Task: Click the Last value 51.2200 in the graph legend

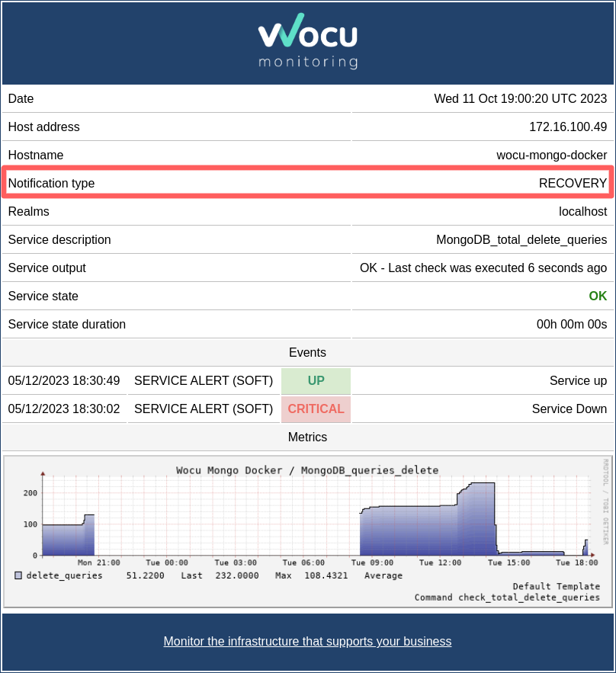Action: [x=145, y=575]
